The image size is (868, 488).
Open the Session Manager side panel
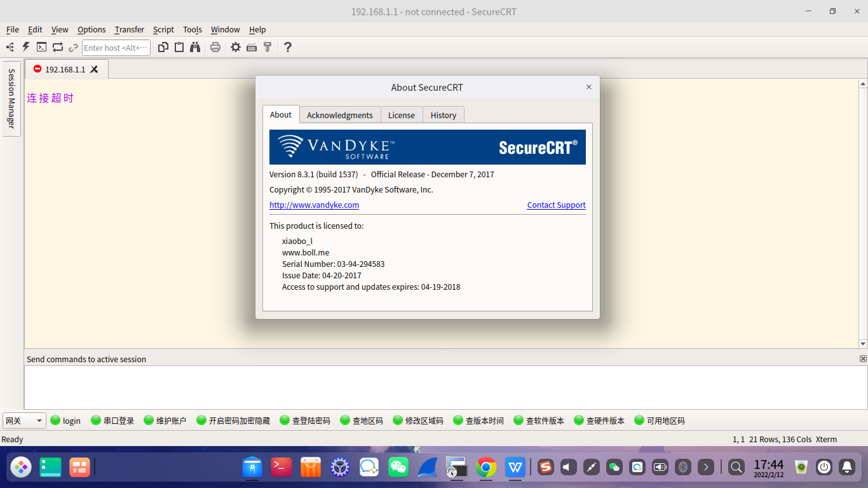pos(11,98)
